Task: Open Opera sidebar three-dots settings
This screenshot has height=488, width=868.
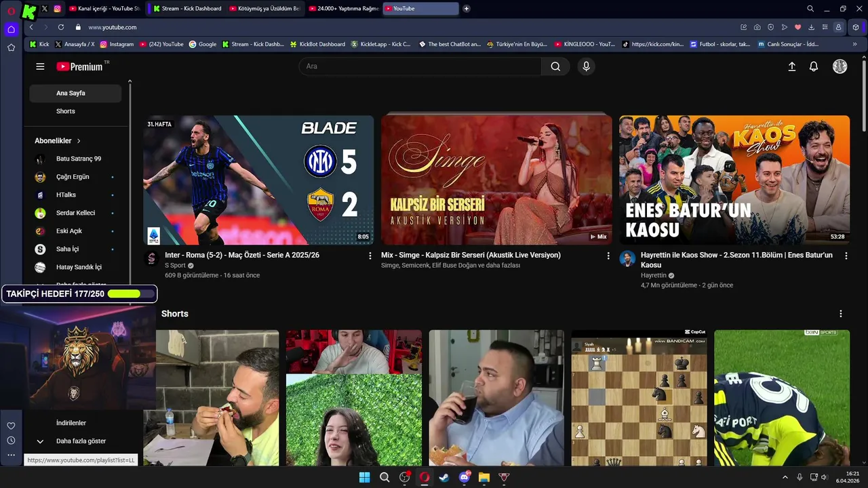Action: tap(11, 455)
